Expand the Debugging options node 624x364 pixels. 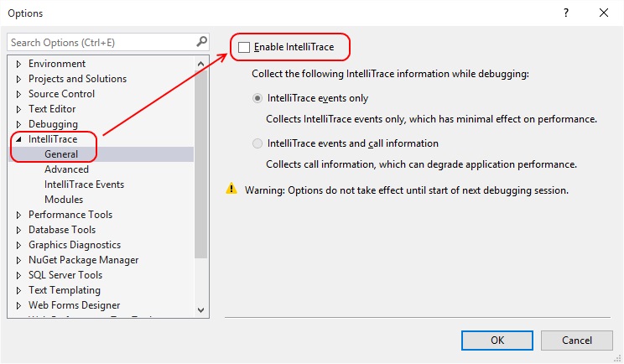point(19,124)
